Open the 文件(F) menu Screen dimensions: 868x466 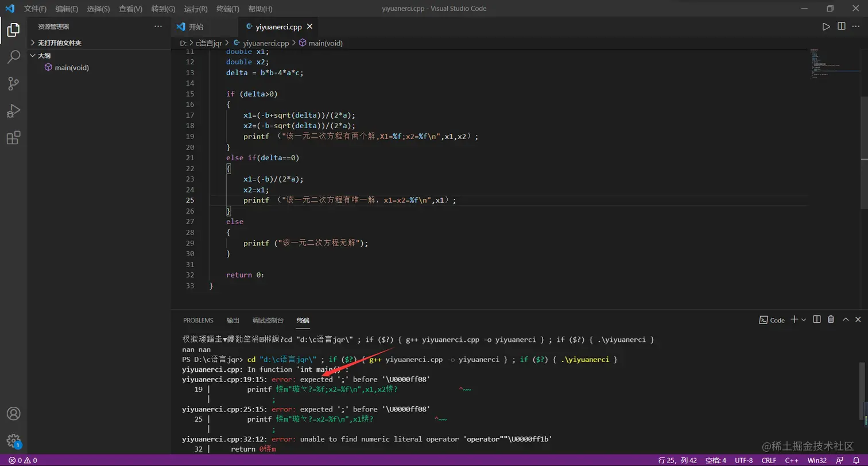pos(36,9)
